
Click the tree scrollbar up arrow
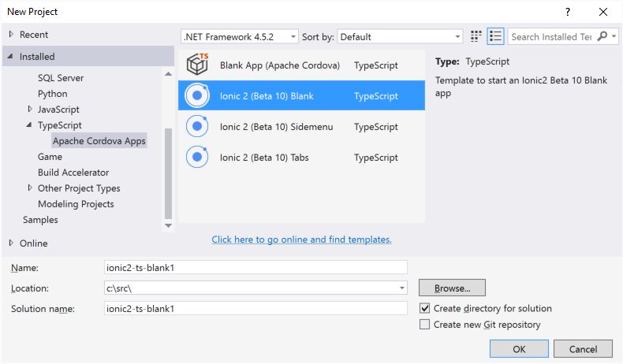coord(169,74)
